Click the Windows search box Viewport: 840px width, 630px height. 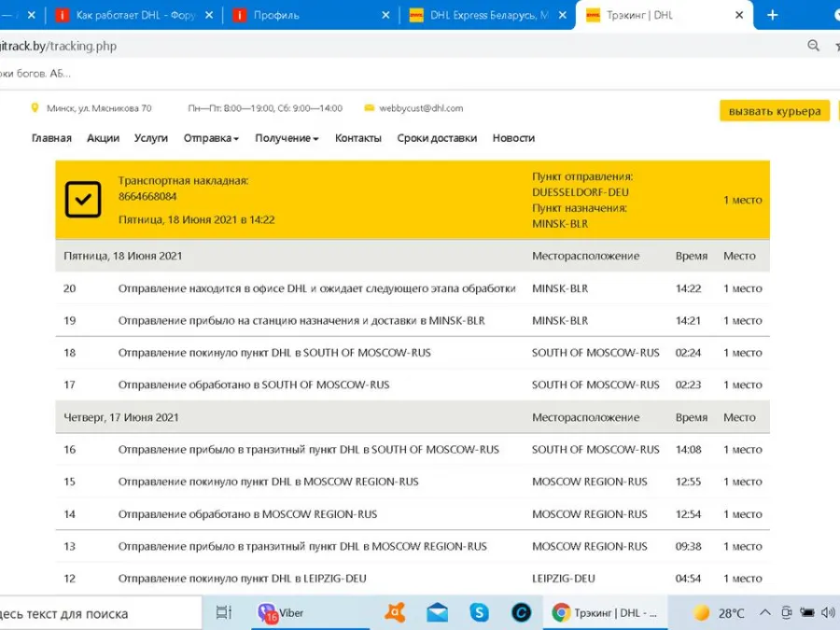click(101, 613)
